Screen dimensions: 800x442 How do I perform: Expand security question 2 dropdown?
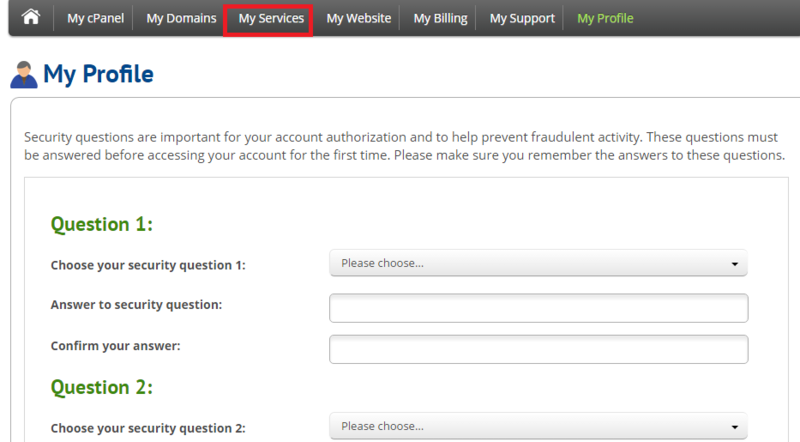pyautogui.click(x=538, y=427)
